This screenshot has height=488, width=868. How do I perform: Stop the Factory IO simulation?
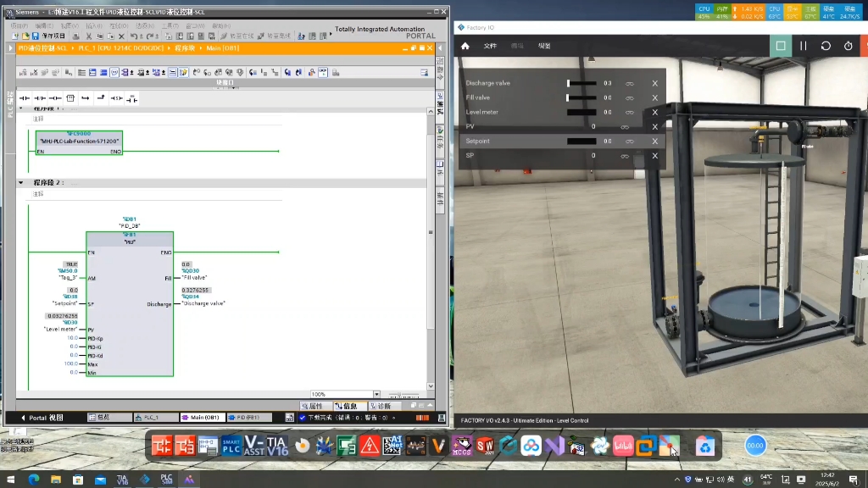pos(781,46)
